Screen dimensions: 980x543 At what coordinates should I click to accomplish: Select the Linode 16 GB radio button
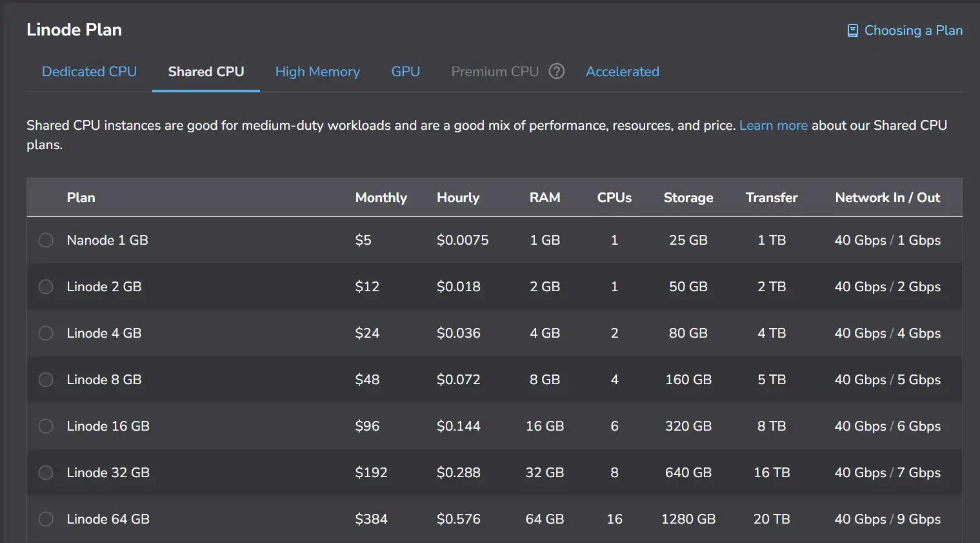[x=46, y=426]
